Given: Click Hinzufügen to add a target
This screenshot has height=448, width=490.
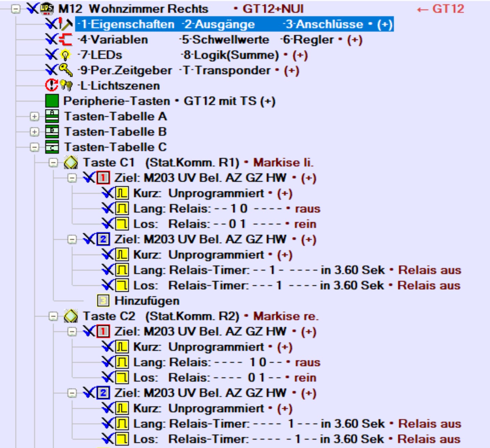Looking at the screenshot, I should pos(146,301).
